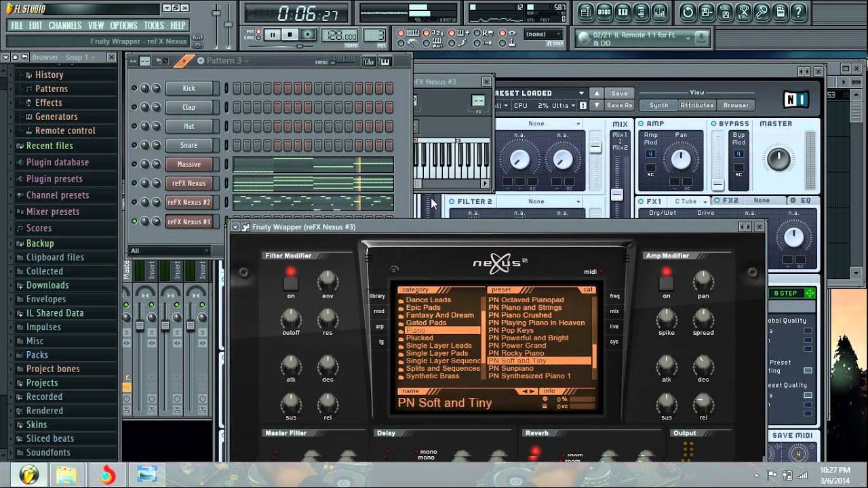Toggle the Reverb on LED in Nexus
The width and height of the screenshot is (868, 488).
click(534, 451)
